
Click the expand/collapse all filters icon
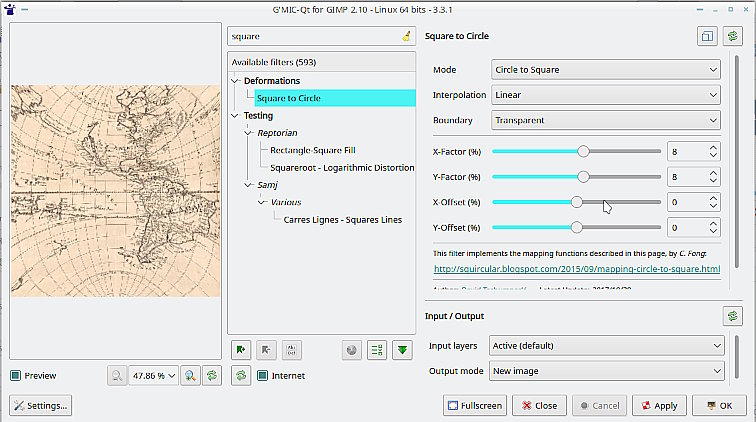(402, 350)
